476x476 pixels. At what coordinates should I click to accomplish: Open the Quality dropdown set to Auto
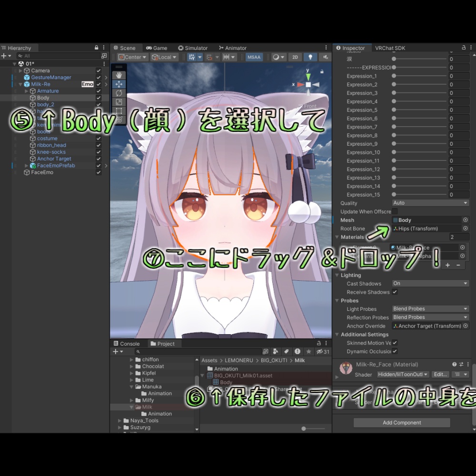[430, 203]
